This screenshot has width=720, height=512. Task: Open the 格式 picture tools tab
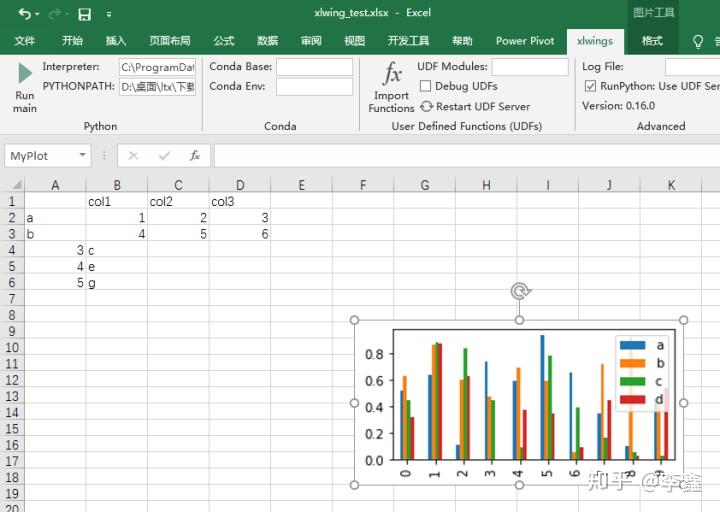[652, 41]
